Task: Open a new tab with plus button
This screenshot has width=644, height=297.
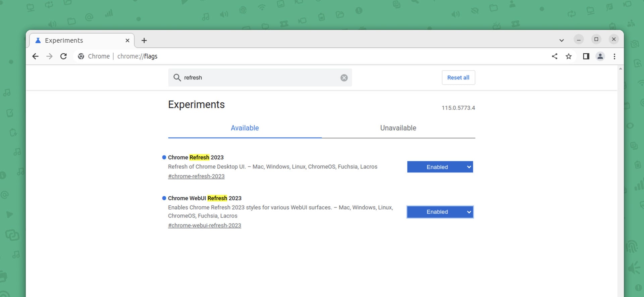Action: [144, 41]
